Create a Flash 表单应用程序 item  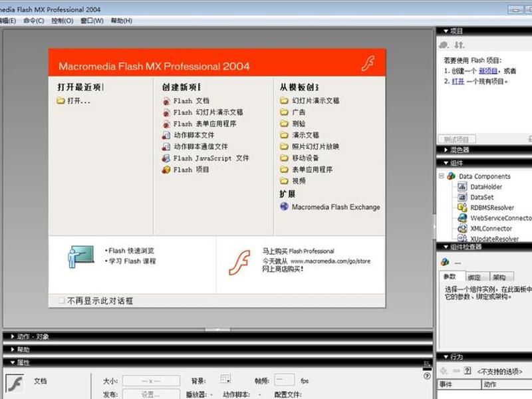(x=205, y=124)
